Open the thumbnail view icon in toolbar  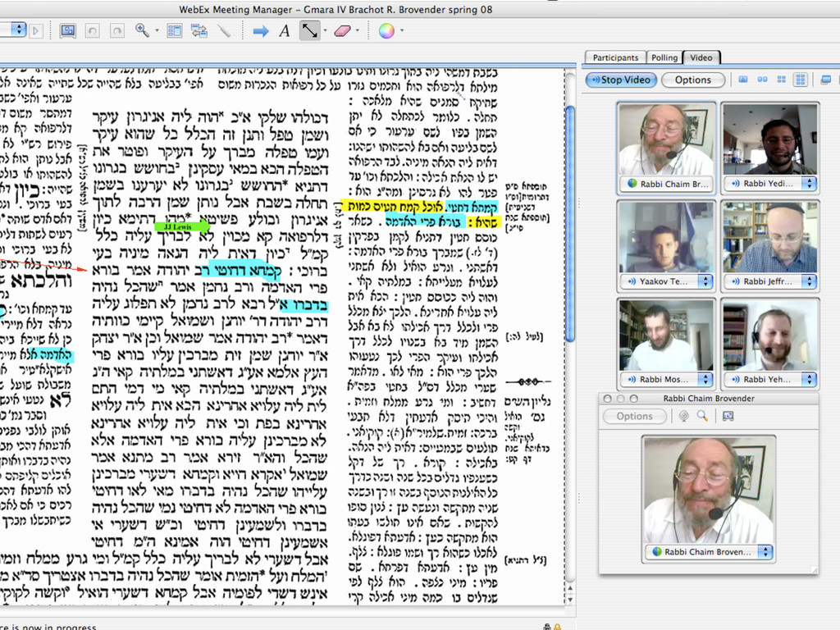[x=174, y=30]
